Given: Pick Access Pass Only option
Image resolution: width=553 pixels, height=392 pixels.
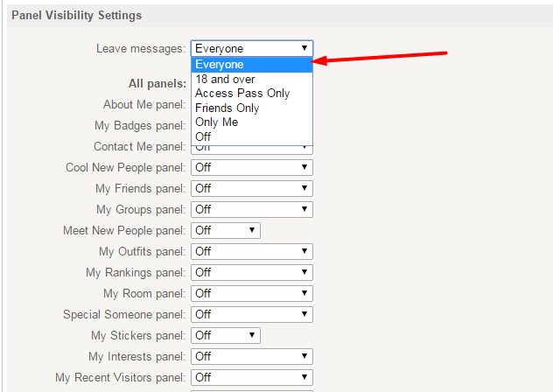Looking at the screenshot, I should pos(252,94).
